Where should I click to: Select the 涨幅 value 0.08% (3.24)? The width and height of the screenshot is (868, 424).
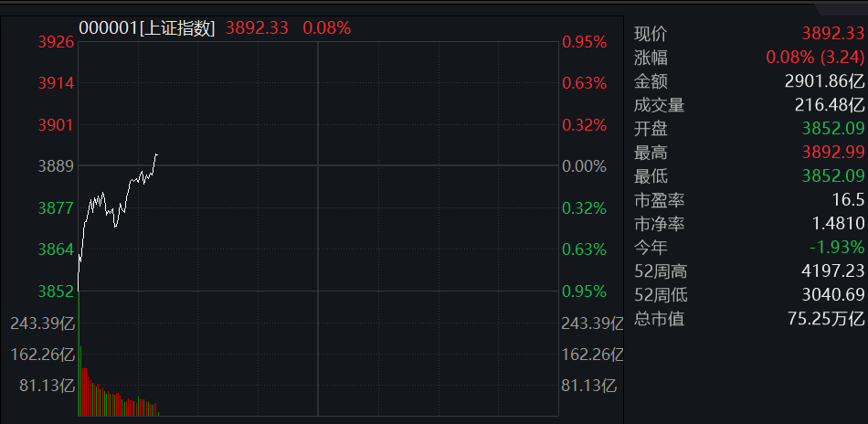coord(814,58)
